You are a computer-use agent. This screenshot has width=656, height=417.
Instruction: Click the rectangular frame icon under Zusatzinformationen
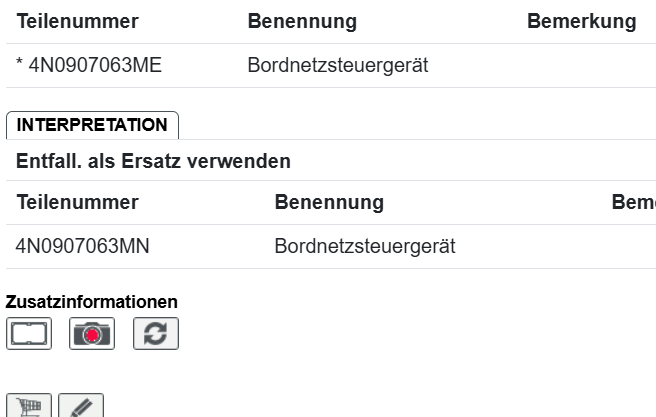28,334
